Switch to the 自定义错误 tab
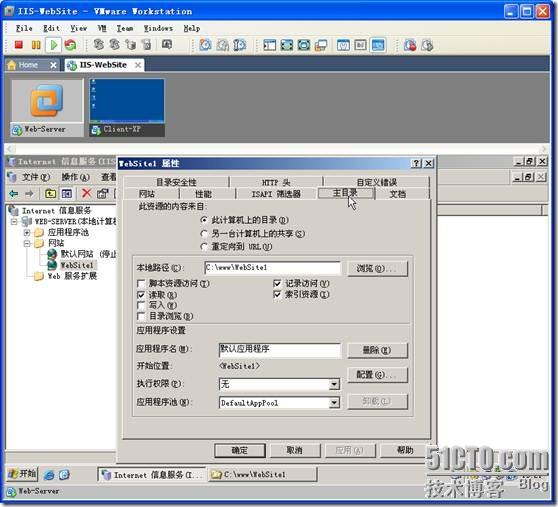 377,182
